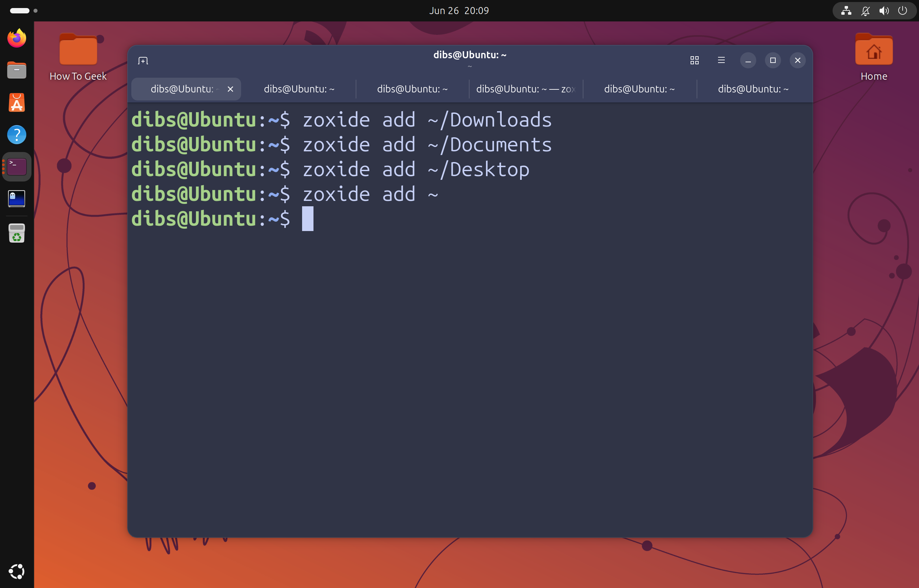Click the Terminal dock icon
The image size is (919, 588).
pyautogui.click(x=17, y=167)
